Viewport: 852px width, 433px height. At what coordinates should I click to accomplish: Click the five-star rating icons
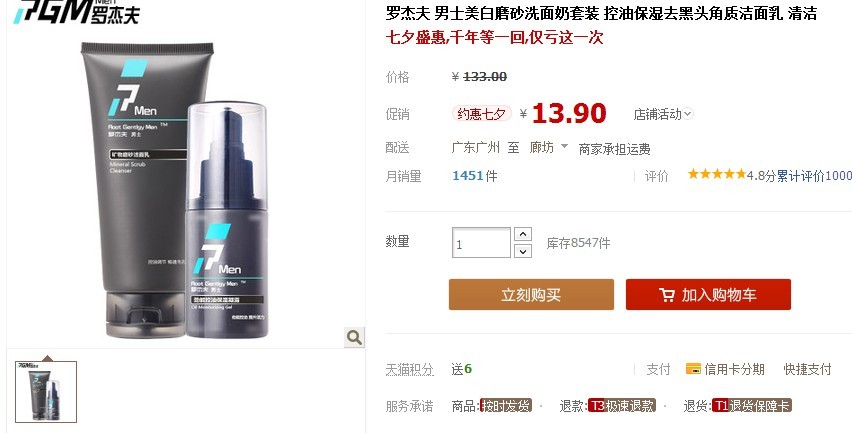[717, 174]
